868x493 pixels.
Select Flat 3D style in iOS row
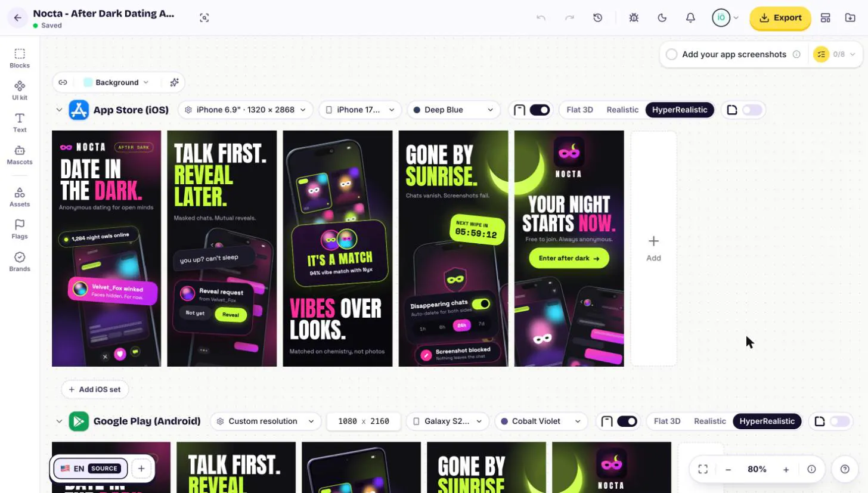pyautogui.click(x=579, y=110)
